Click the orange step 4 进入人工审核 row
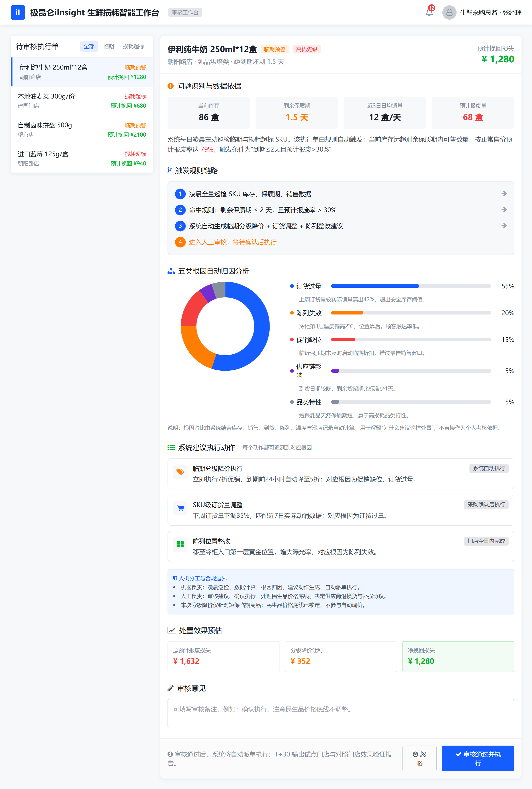This screenshot has width=532, height=789. click(x=341, y=242)
